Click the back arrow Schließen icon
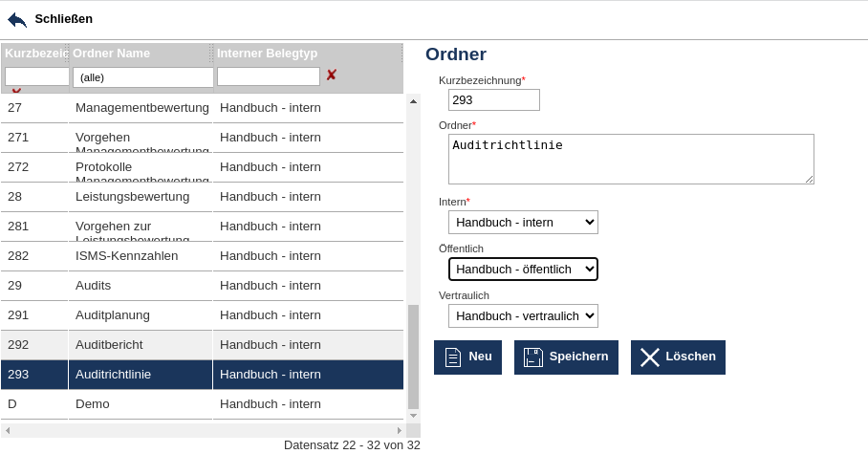868x454 pixels. tap(17, 19)
